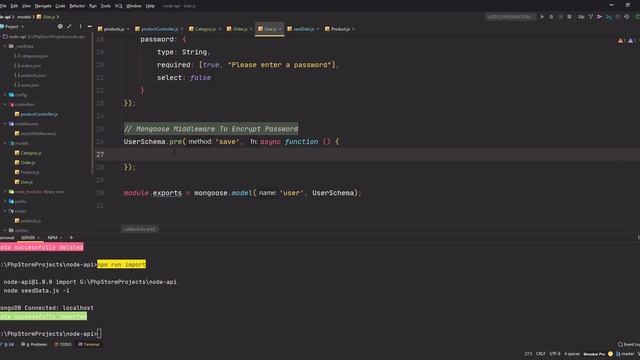Add a new terminal tab with plus
The width and height of the screenshot is (640, 360).
(71, 237)
